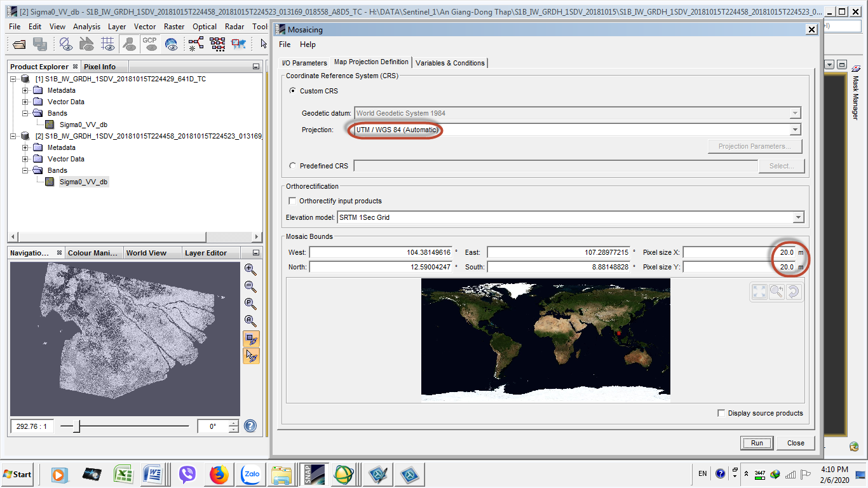
Task: Enable Orthorectify input products checkbox
Action: 292,201
